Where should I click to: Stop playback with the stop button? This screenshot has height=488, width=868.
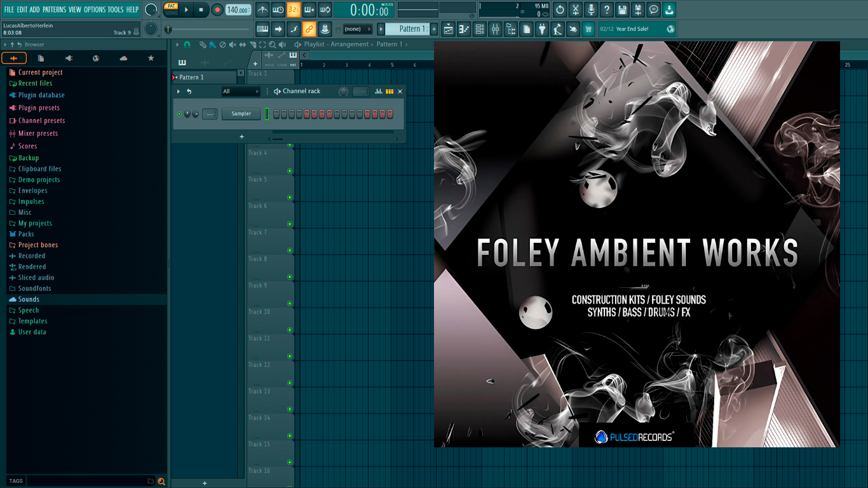(x=201, y=10)
